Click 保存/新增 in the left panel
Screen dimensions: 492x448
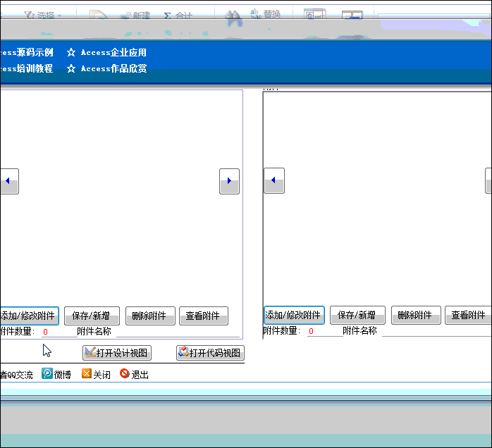(x=92, y=316)
